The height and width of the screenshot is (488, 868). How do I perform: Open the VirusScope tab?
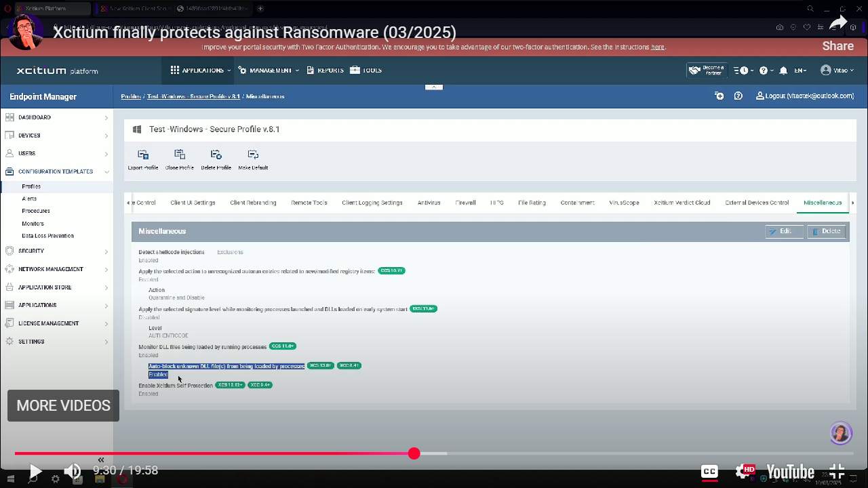click(x=624, y=203)
